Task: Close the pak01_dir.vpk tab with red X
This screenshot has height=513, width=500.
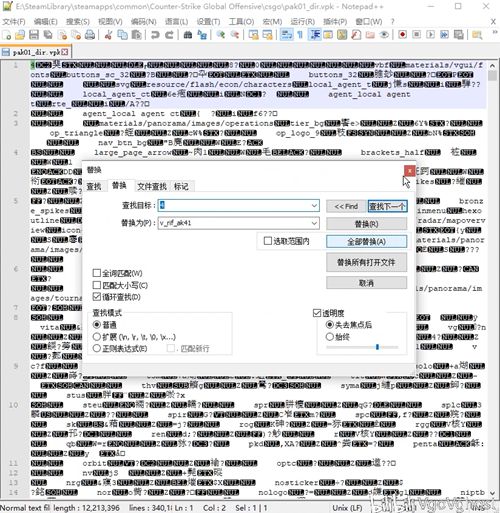Action: point(65,52)
